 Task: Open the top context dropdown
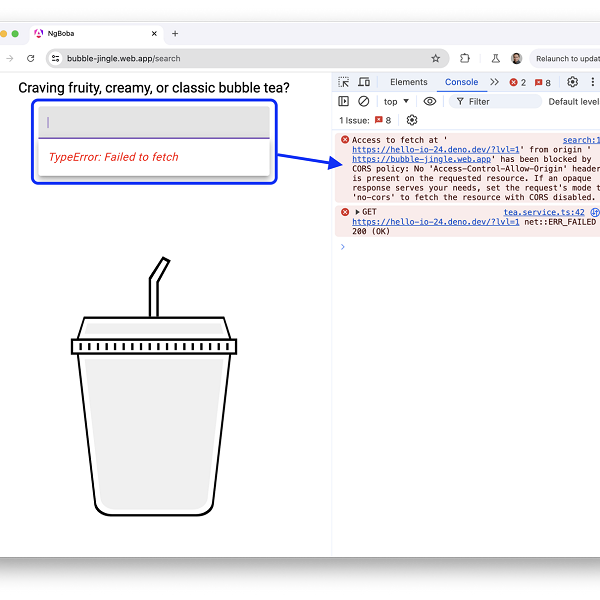[x=396, y=101]
